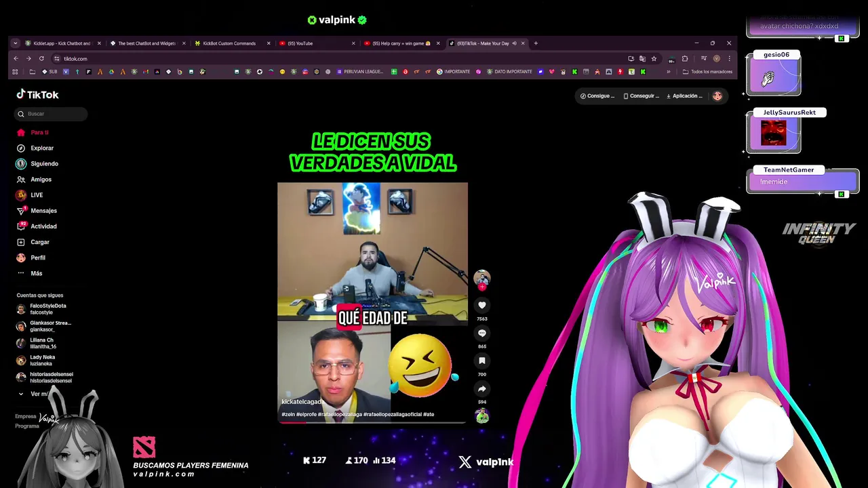
Task: Open the historiasdelsensei followed account
Action: click(x=45, y=377)
